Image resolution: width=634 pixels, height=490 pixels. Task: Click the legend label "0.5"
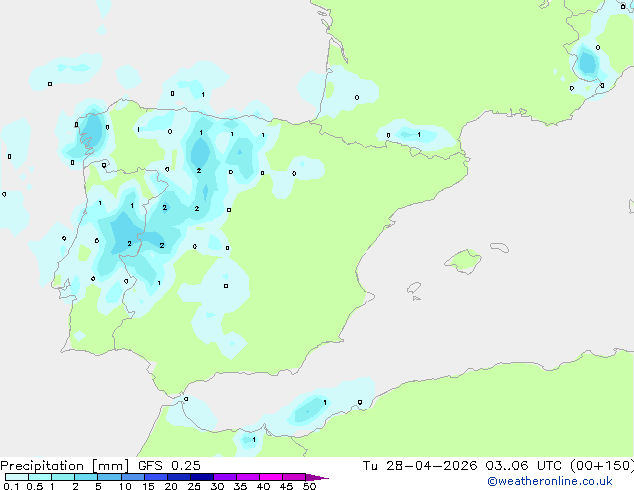35,486
